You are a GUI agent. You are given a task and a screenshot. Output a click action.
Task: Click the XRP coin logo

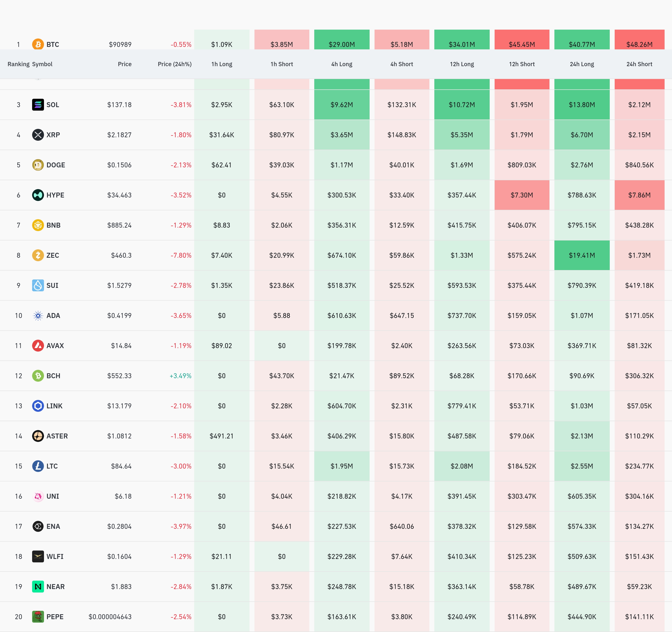[x=38, y=135]
